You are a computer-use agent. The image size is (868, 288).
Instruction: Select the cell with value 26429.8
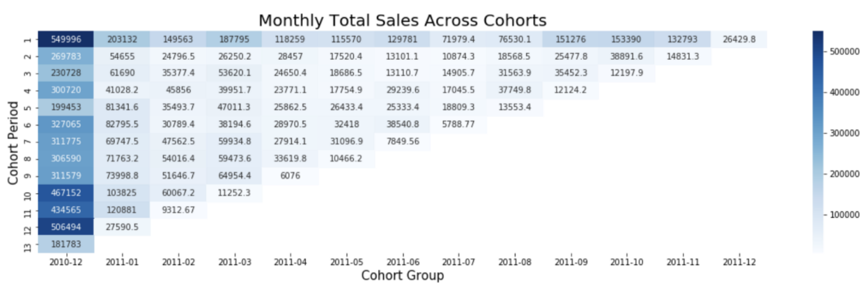click(739, 40)
